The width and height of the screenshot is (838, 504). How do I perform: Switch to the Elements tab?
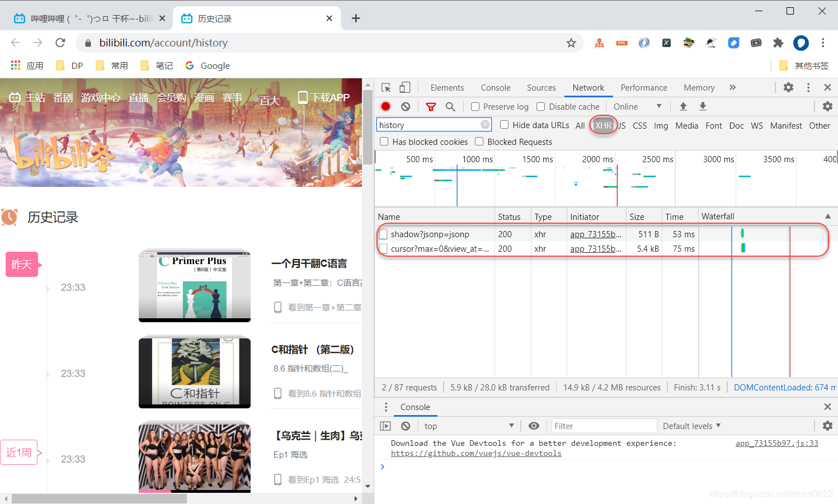click(x=447, y=88)
